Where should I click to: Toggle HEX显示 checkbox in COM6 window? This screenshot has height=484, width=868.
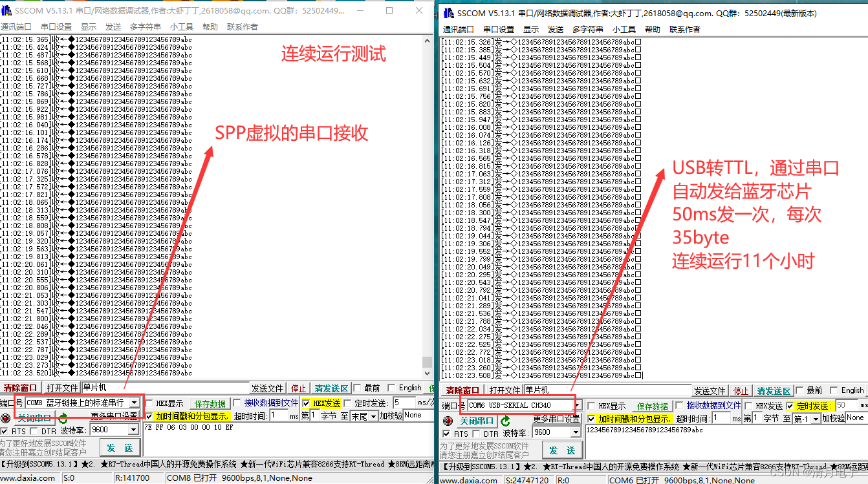(x=592, y=406)
